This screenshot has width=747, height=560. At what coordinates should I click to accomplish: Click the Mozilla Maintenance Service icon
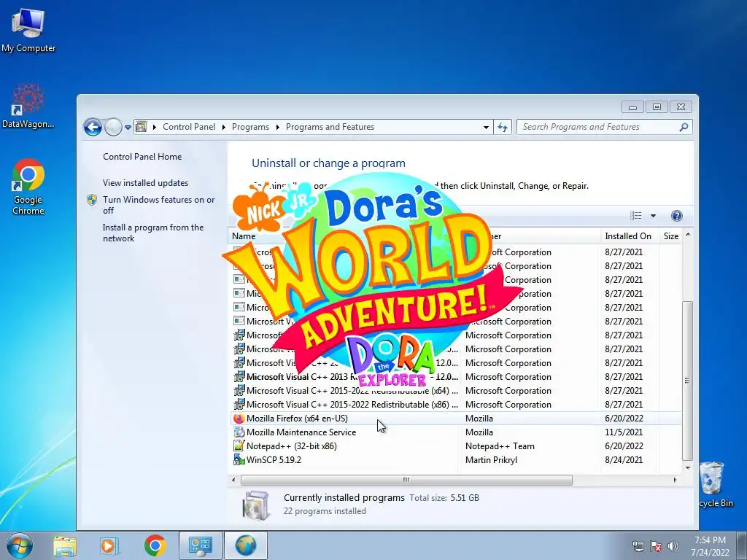click(239, 432)
